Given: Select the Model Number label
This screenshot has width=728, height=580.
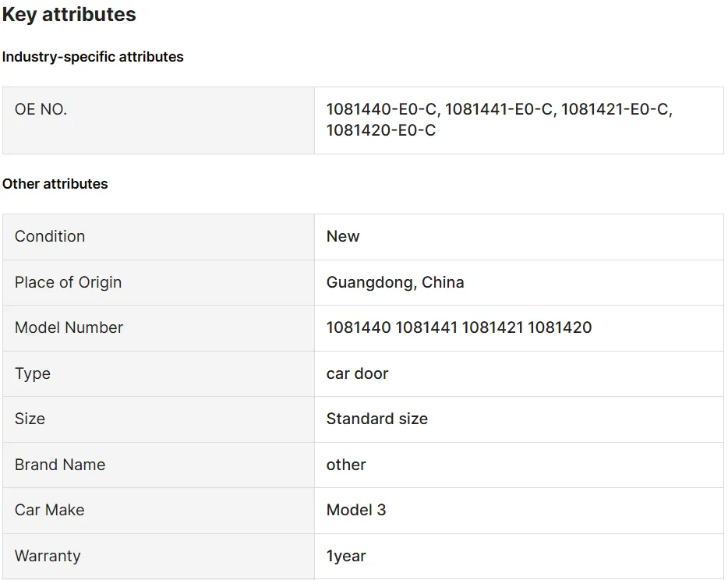Looking at the screenshot, I should (69, 327).
